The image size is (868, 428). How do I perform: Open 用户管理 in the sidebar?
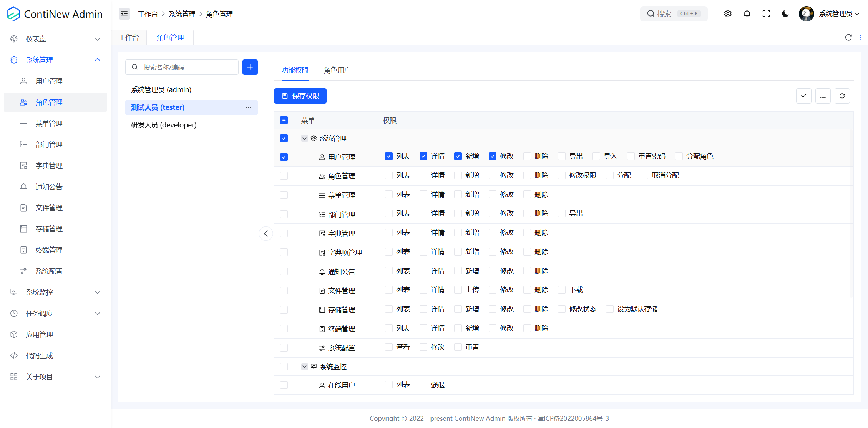click(x=55, y=81)
